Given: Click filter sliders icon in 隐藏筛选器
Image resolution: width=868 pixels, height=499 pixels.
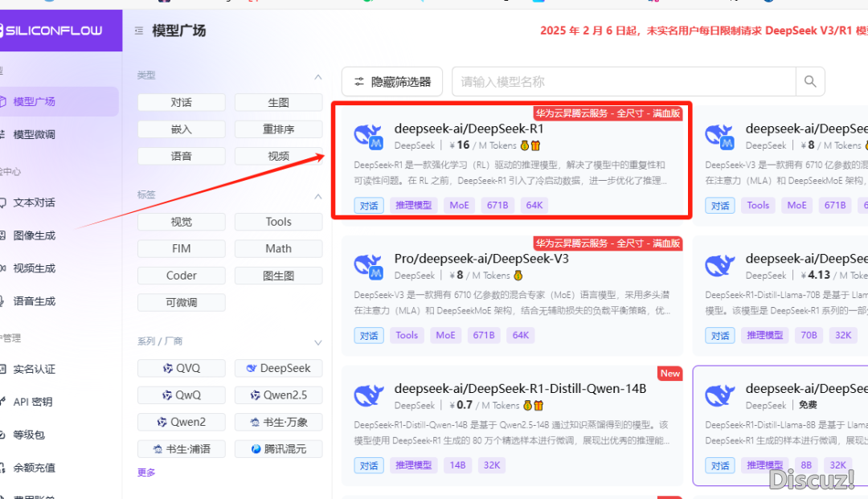Looking at the screenshot, I should [359, 82].
